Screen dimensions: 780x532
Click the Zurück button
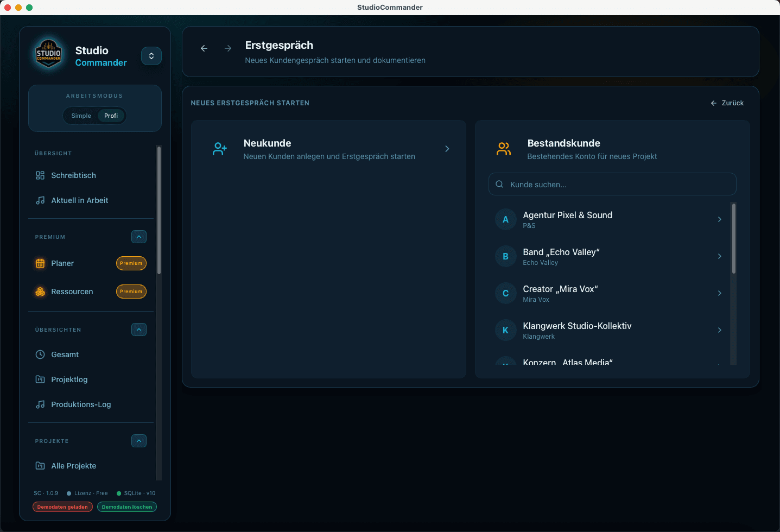[727, 103]
